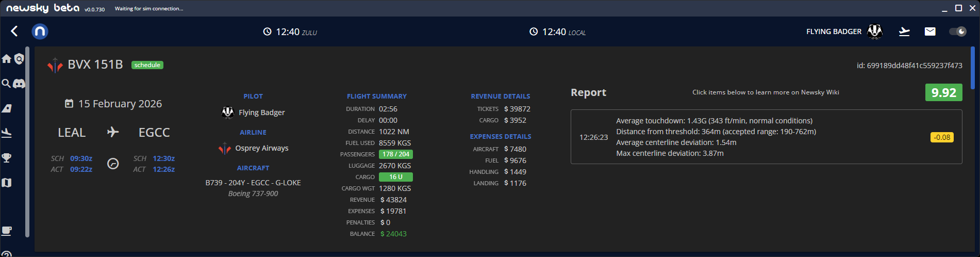980x257 pixels.
Task: Click the badger avatar in top bar
Action: pyautogui.click(x=875, y=31)
